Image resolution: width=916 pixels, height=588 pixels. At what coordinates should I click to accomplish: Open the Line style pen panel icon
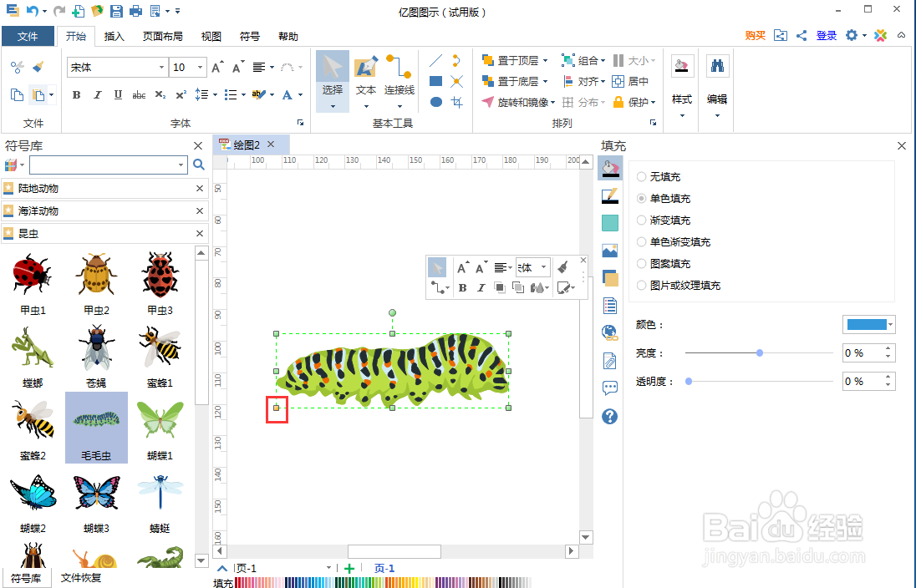610,196
